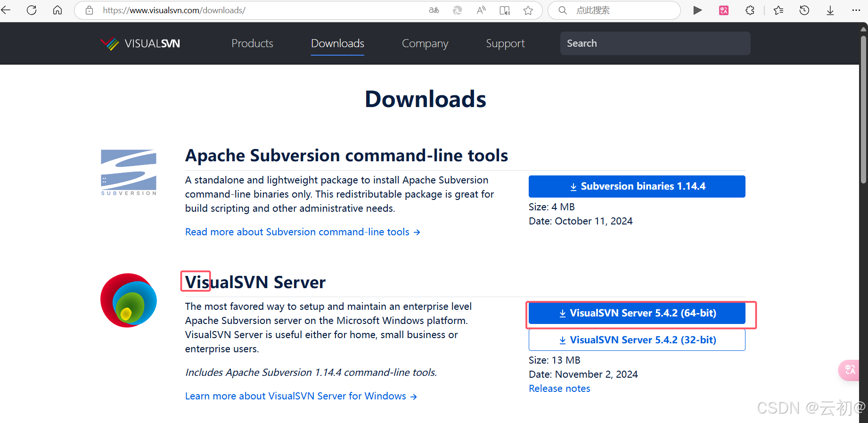868x423 pixels.
Task: Open the Downloads menu item
Action: click(x=337, y=43)
